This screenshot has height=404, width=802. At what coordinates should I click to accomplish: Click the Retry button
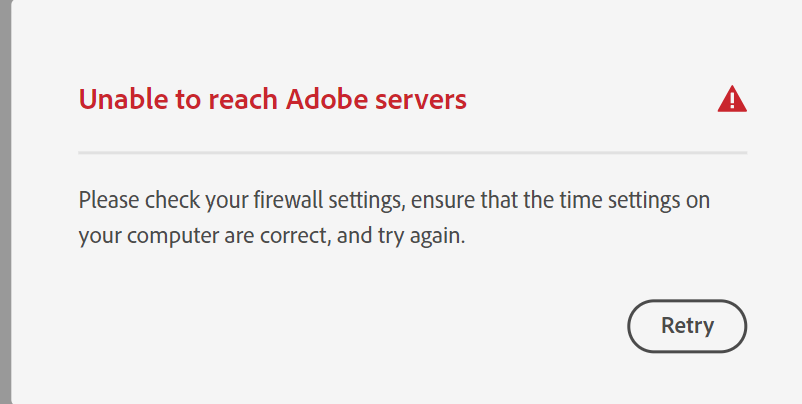[x=687, y=325]
